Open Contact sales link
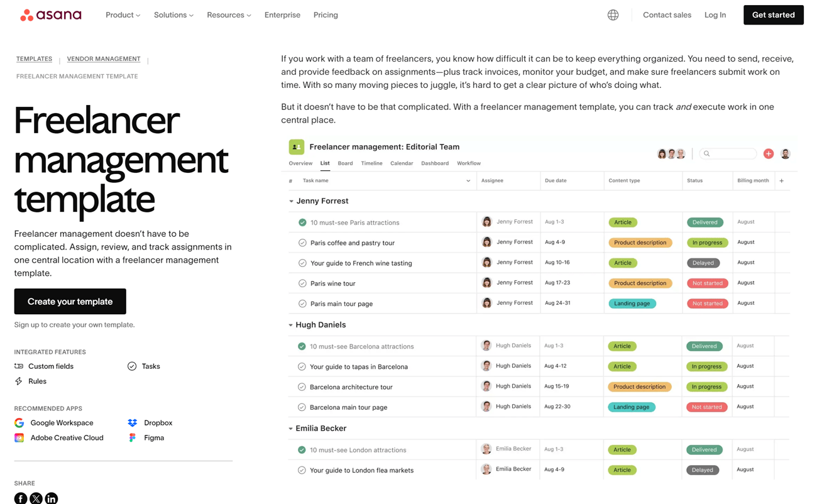817x504 pixels. tap(667, 15)
